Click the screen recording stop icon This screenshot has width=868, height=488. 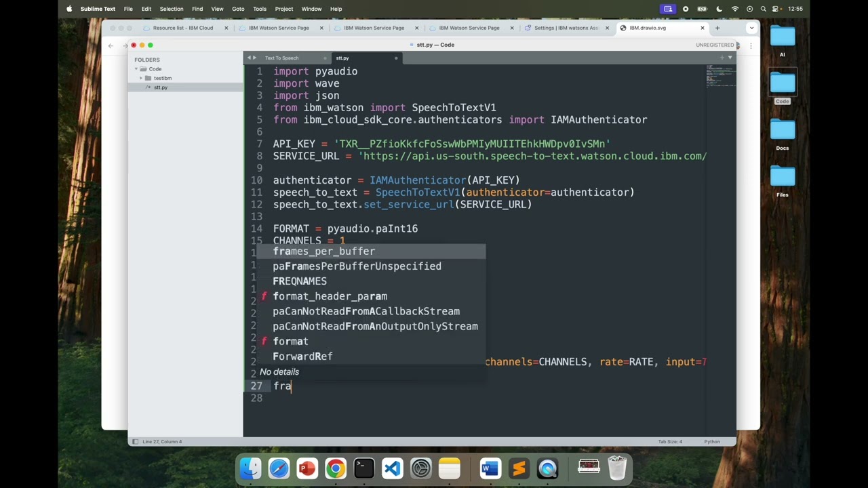[x=686, y=9]
